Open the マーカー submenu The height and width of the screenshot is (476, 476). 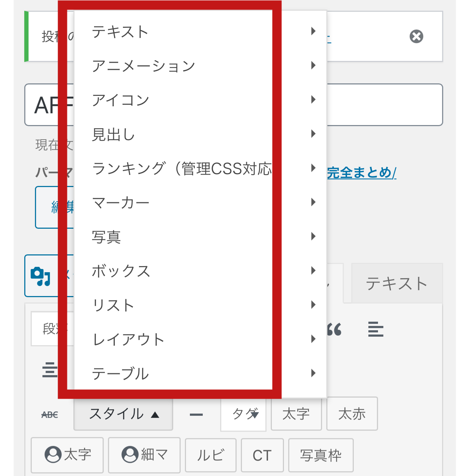coord(200,202)
